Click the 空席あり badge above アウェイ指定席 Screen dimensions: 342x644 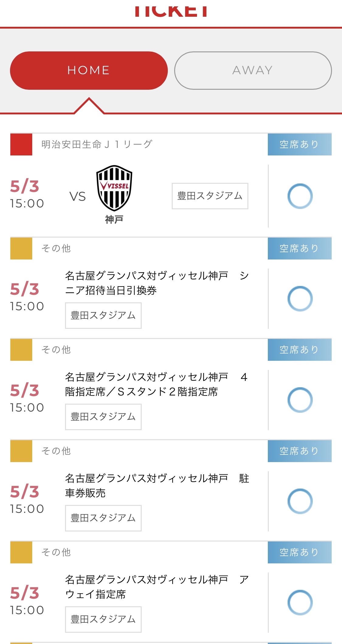(299, 552)
